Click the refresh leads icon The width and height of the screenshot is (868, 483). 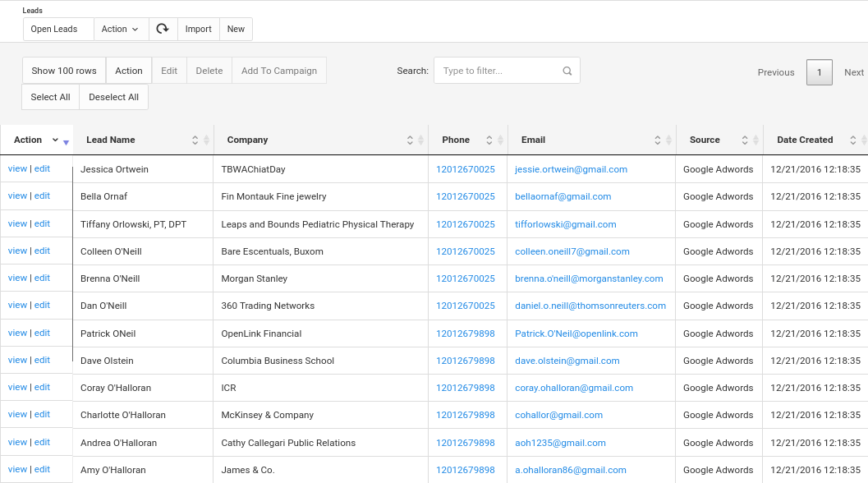click(x=163, y=29)
